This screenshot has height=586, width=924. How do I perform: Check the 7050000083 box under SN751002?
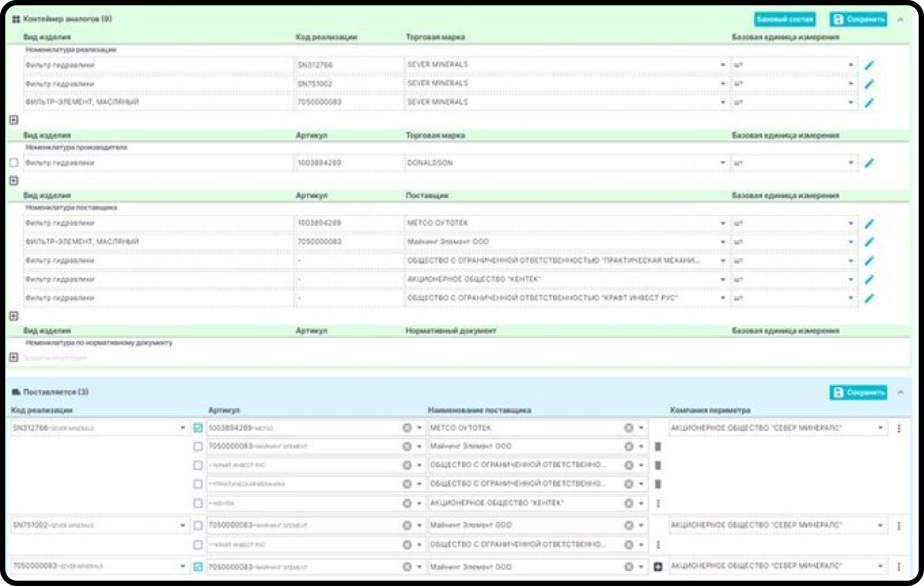point(198,525)
